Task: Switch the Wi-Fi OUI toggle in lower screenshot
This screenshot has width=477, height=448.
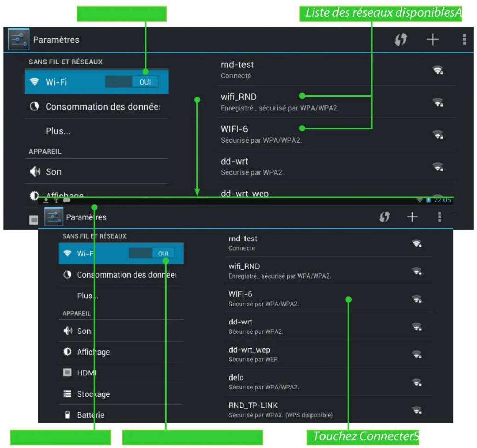Action: 152,253
